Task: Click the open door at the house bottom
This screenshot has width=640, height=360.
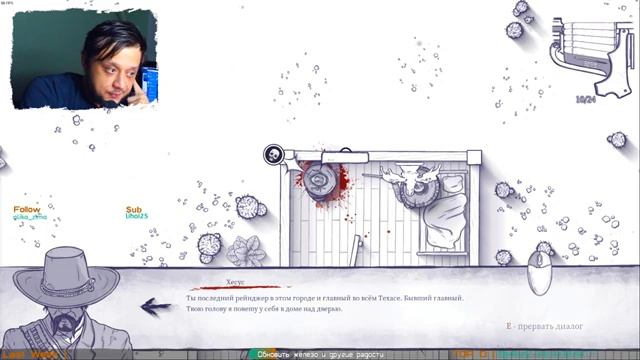Action: [356, 250]
